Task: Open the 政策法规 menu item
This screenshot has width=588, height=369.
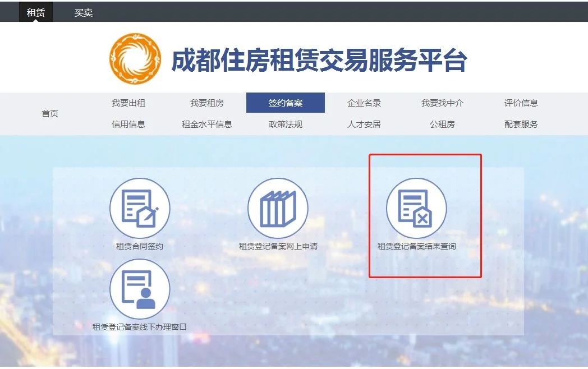Action: tap(286, 124)
